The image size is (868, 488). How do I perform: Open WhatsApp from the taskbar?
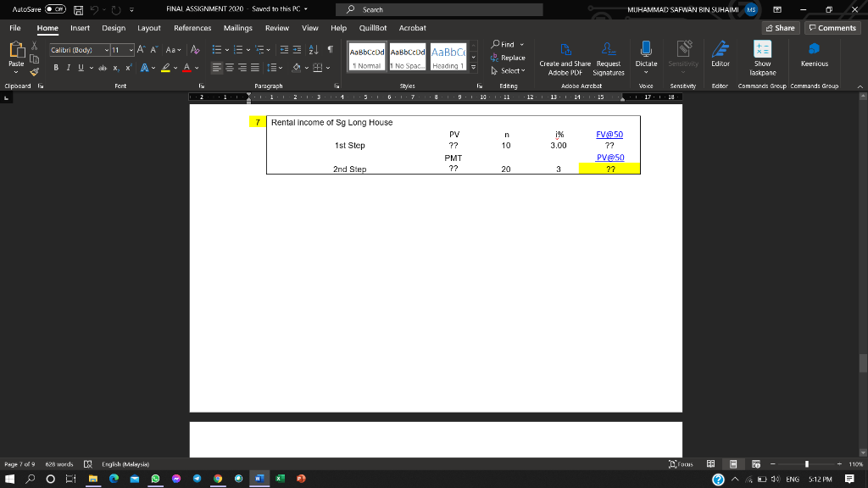(x=156, y=479)
